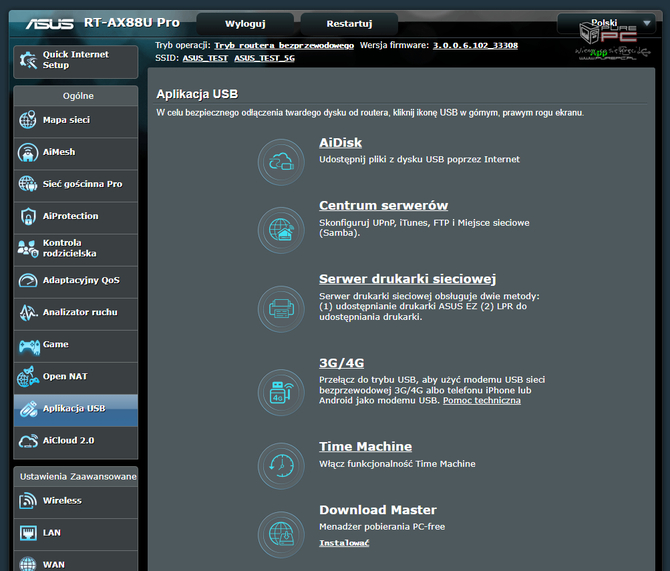Click the ASUS_TEST_5G SSID link
Viewport: 670px width, 571px height.
(x=264, y=58)
